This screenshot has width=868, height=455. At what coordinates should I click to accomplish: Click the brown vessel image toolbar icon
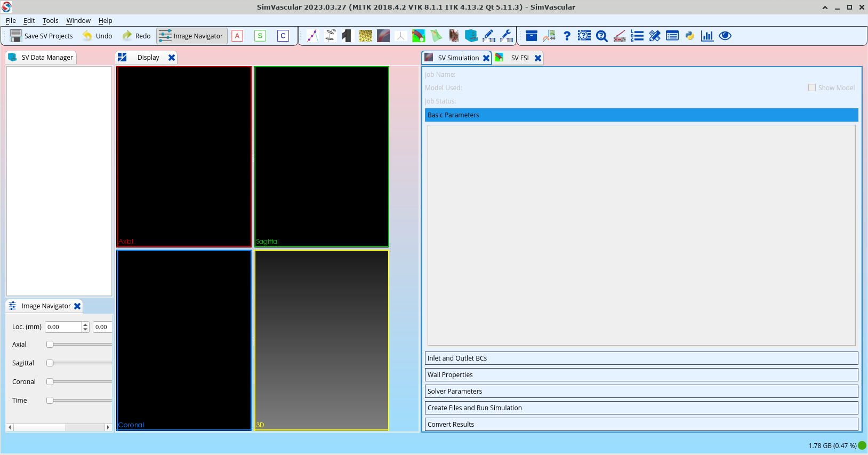point(454,36)
